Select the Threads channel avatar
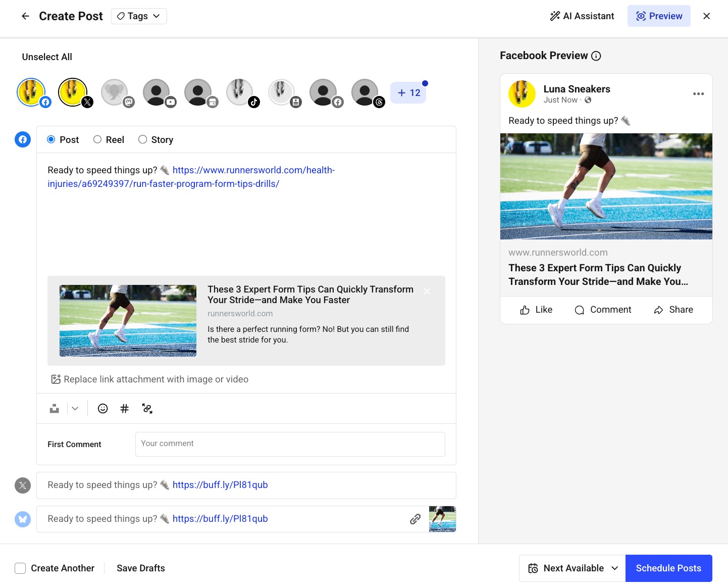Viewport: 728px width, 586px height. 365,92
